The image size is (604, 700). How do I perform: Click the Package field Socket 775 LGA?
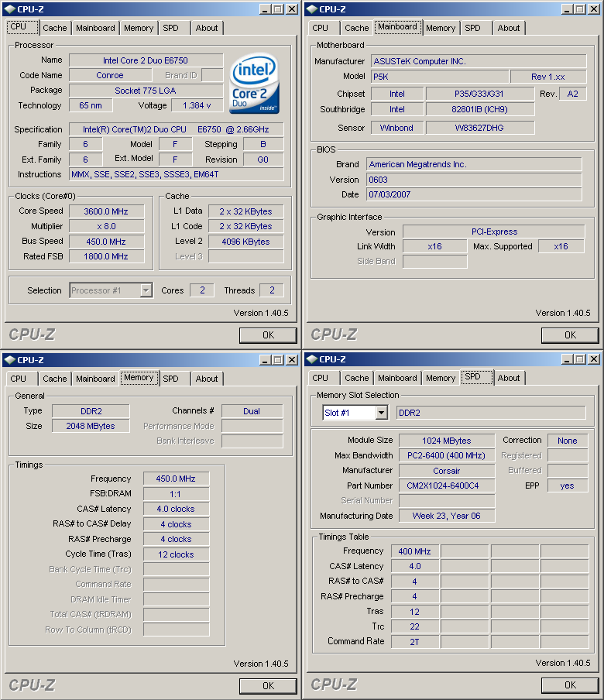coord(146,91)
